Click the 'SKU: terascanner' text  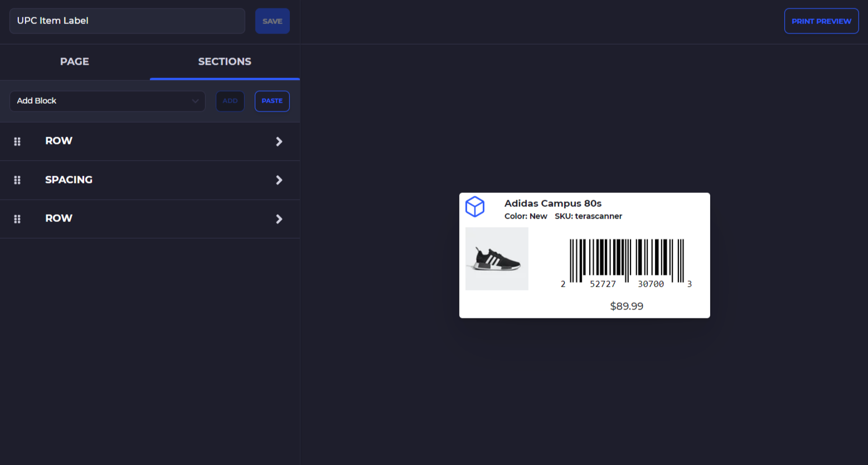(x=588, y=216)
